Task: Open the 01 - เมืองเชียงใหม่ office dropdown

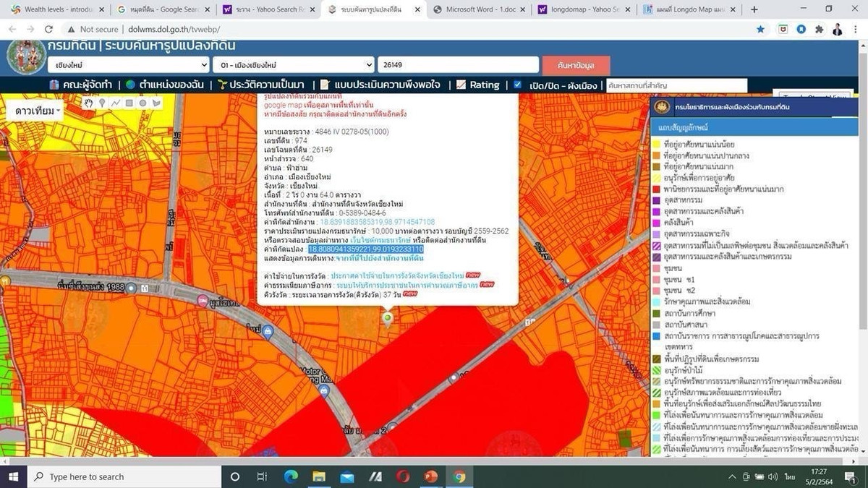Action: 294,65
